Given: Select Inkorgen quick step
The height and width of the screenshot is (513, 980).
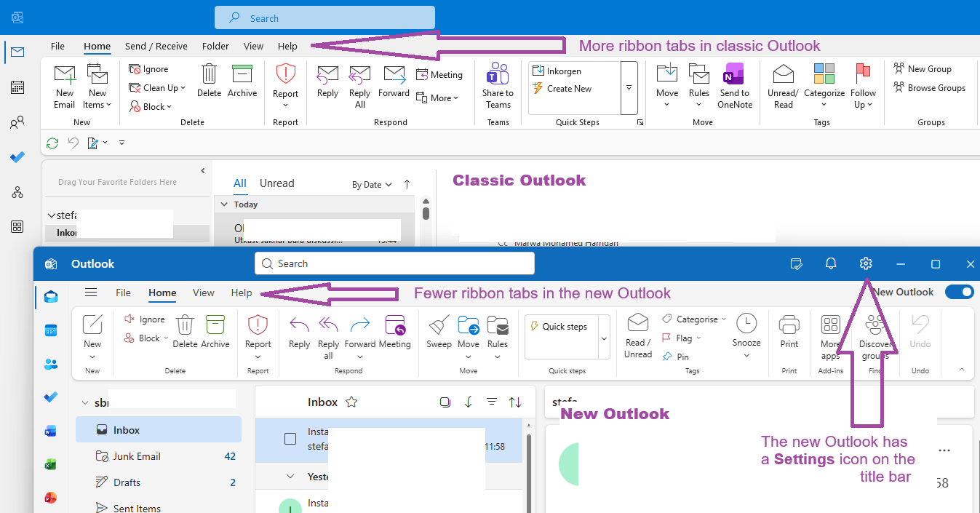Looking at the screenshot, I should (x=557, y=71).
